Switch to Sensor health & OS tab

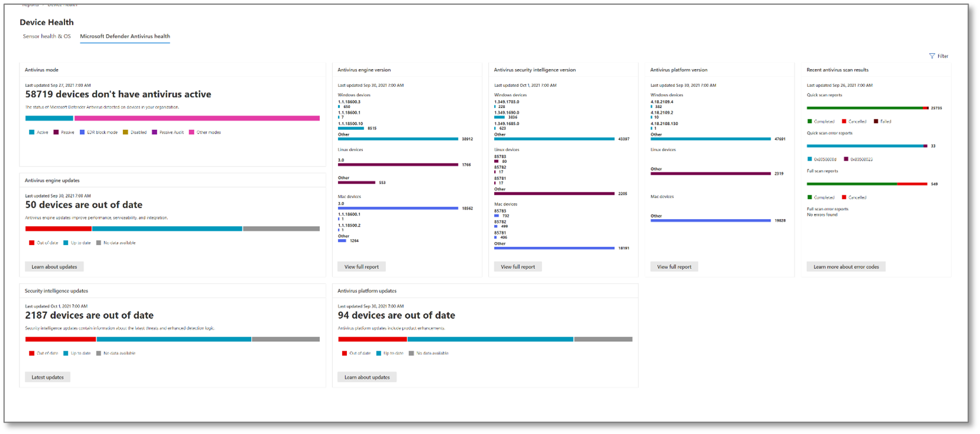click(x=47, y=37)
